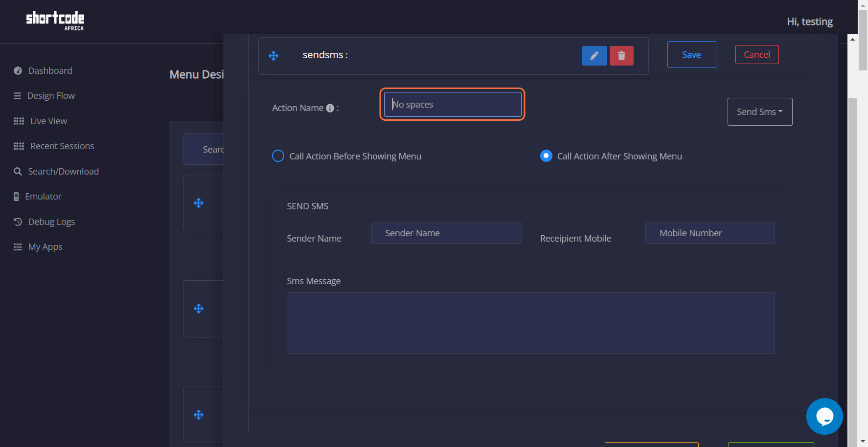
Task: Click the Emulator phone icon
Action: click(x=16, y=197)
